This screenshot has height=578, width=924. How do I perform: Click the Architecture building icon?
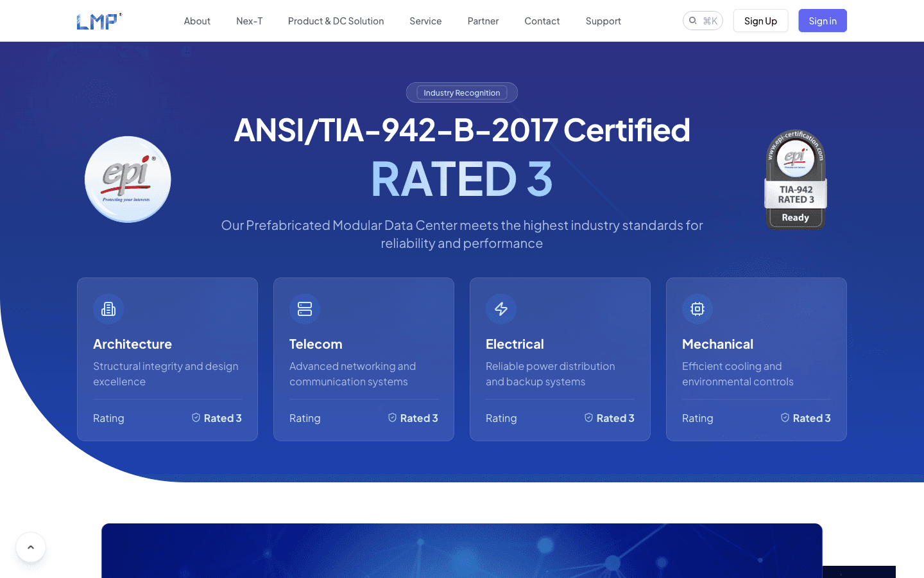coord(108,309)
